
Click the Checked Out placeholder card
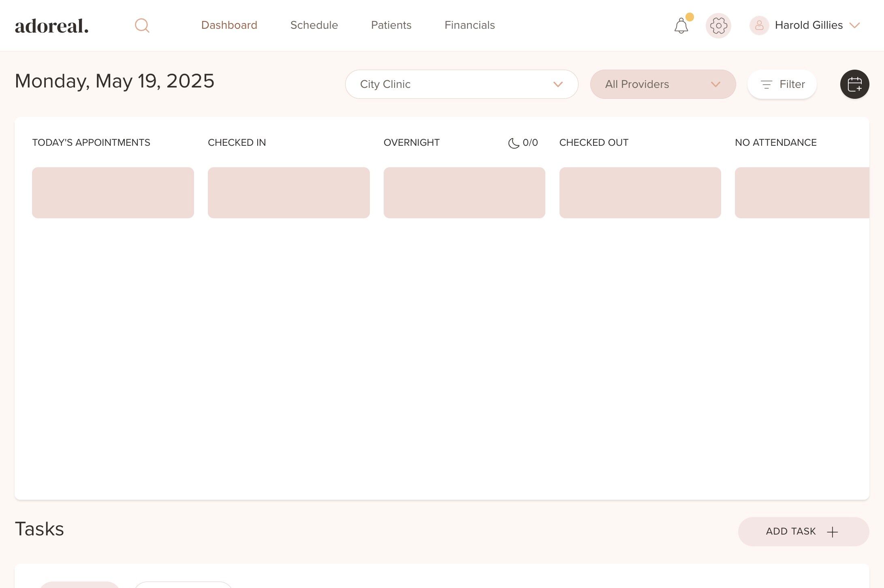click(640, 193)
